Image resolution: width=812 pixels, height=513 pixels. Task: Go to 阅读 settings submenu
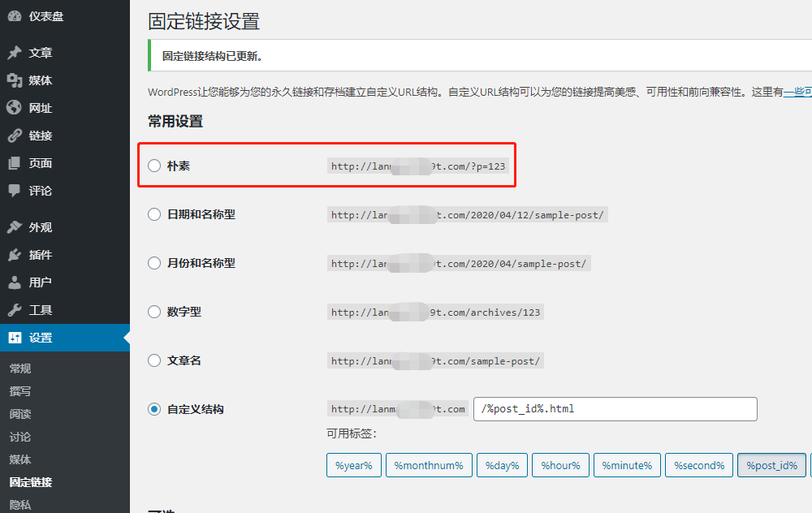click(20, 414)
